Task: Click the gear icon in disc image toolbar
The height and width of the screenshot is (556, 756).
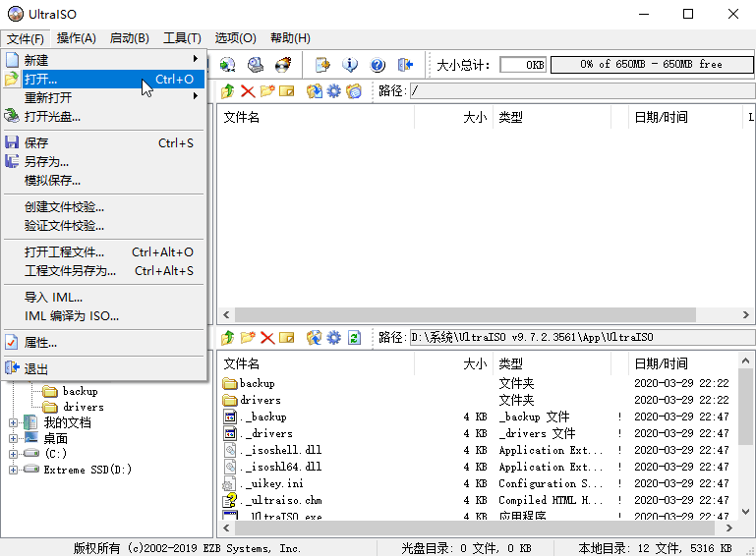Action: (x=333, y=90)
